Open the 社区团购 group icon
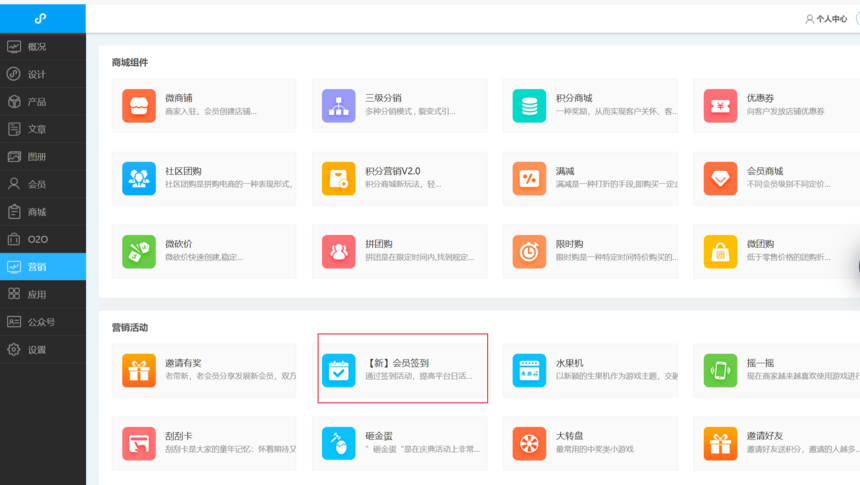860x485 pixels. click(139, 178)
